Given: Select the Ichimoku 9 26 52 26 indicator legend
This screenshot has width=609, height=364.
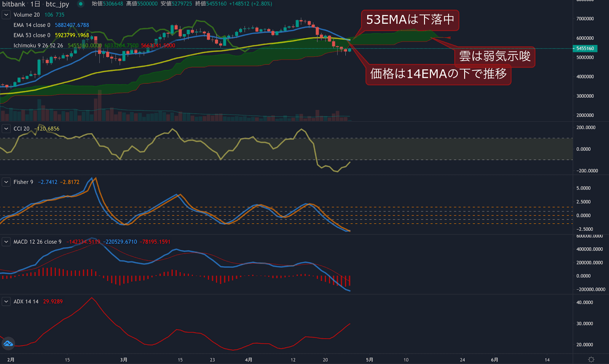Looking at the screenshot, I should click(38, 45).
